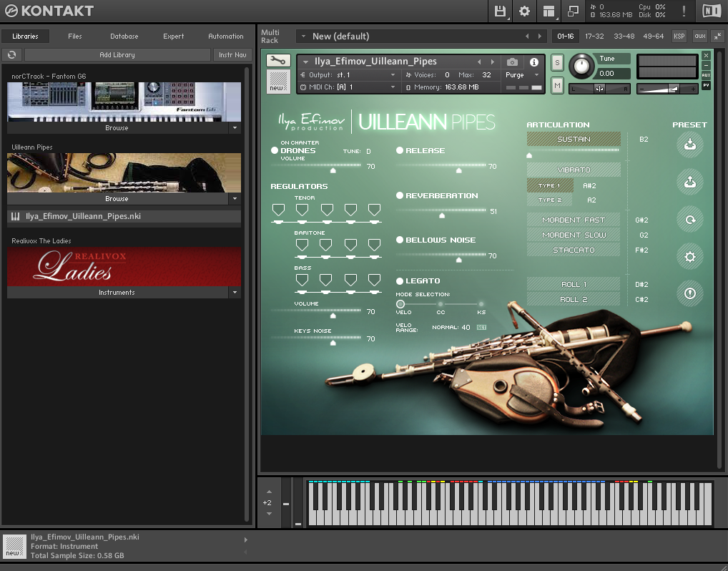Screen dimensions: 728x571
Task: Toggle the KSP multi script editor
Action: pos(679,36)
